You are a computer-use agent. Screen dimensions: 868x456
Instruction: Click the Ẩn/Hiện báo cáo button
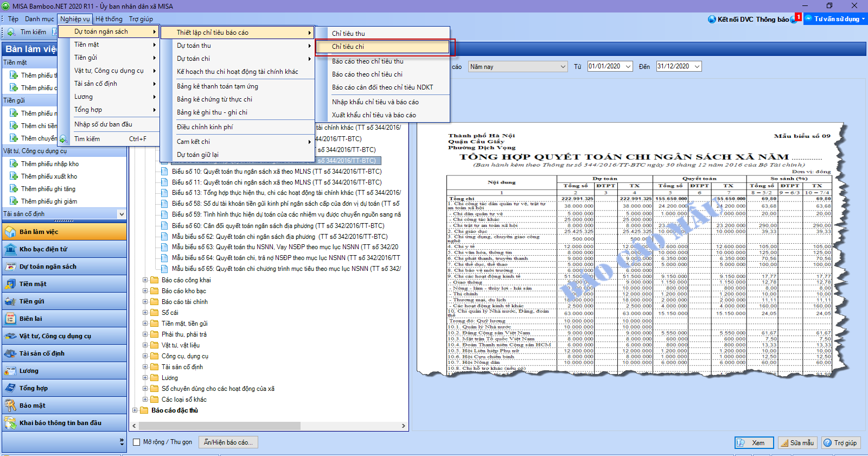[x=228, y=442]
